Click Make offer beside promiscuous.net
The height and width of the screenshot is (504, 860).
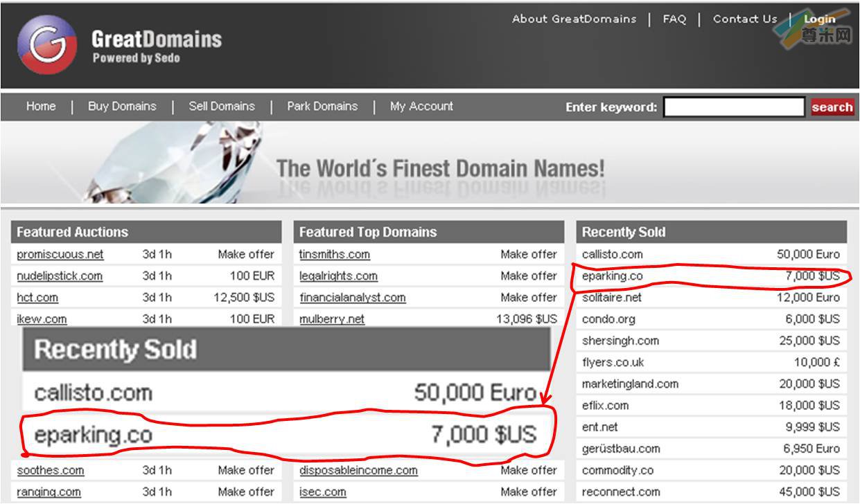[x=246, y=255]
